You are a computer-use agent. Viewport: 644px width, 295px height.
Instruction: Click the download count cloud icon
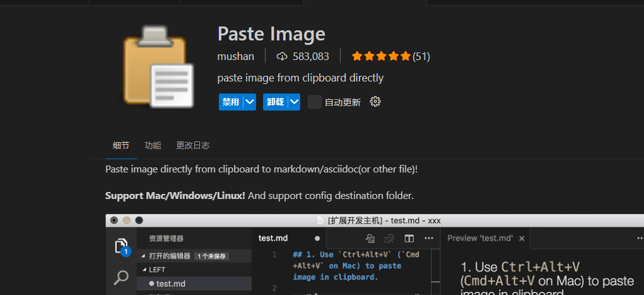point(282,56)
